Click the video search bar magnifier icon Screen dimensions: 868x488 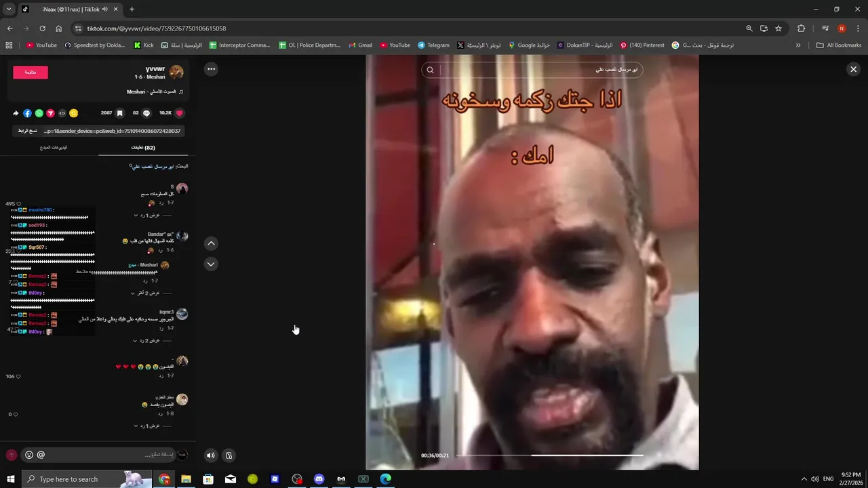coord(430,70)
